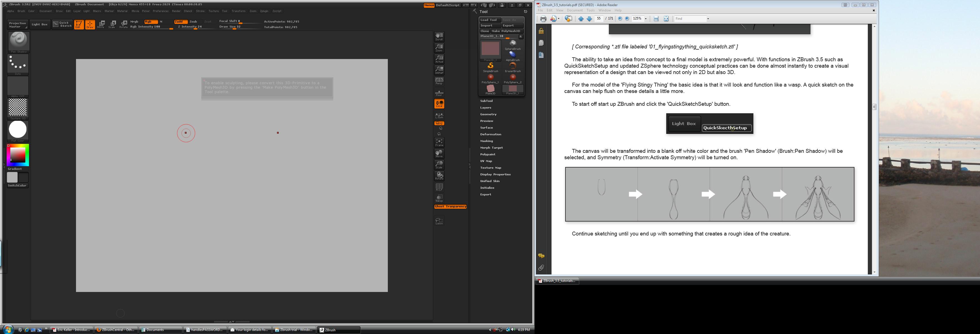Click the AAHalf zoom icon

(x=439, y=70)
